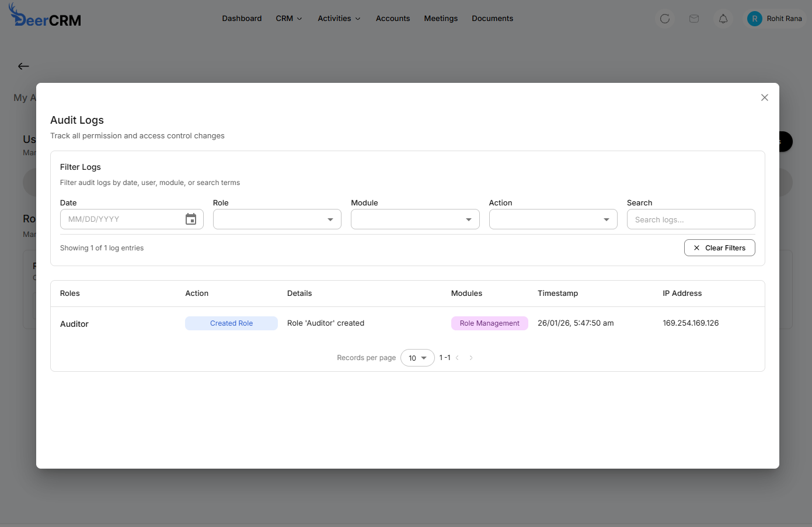Image resolution: width=812 pixels, height=527 pixels.
Task: Open the Rohit Rana profile avatar
Action: pyautogui.click(x=754, y=18)
